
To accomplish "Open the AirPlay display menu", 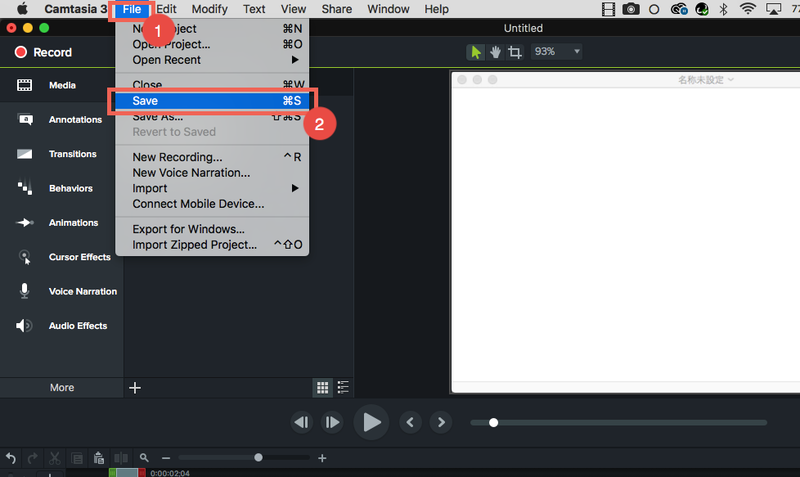I will tap(773, 9).
